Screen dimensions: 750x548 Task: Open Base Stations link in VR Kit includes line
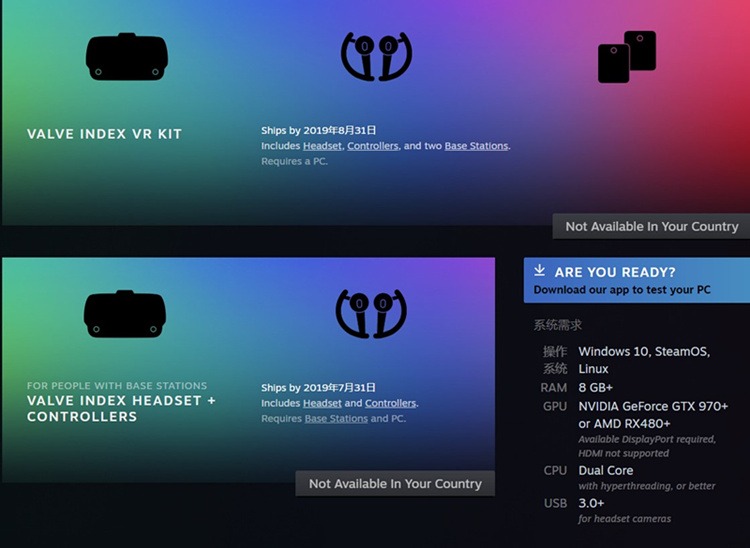pyautogui.click(x=476, y=146)
